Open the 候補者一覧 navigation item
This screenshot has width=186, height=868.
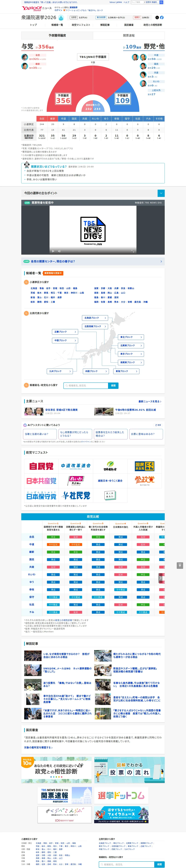coord(57,25)
